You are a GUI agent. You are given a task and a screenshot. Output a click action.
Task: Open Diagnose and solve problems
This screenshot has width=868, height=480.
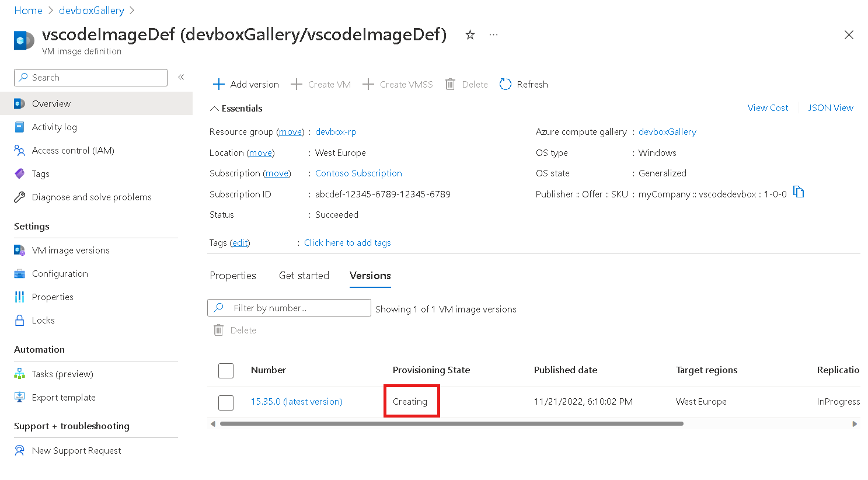click(91, 197)
